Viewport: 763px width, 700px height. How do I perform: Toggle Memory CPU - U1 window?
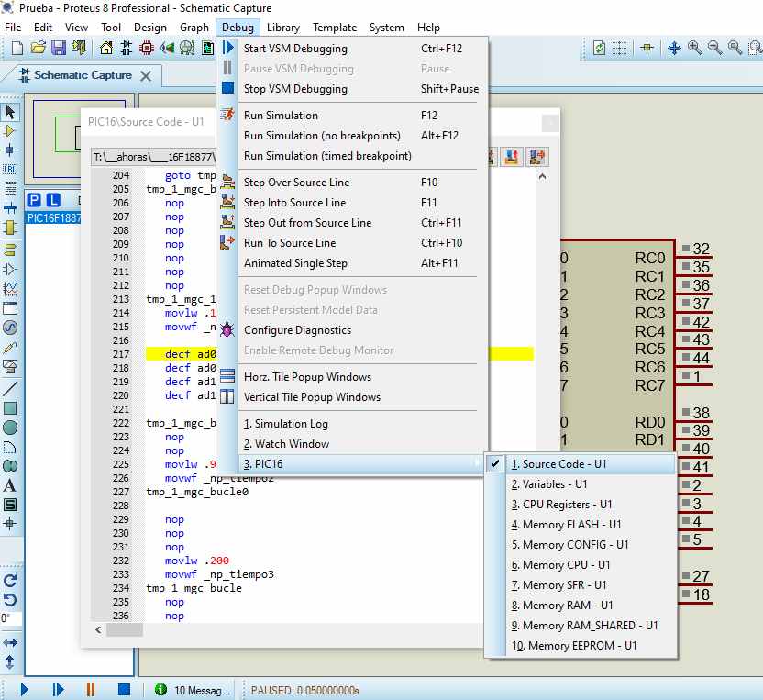581,565
